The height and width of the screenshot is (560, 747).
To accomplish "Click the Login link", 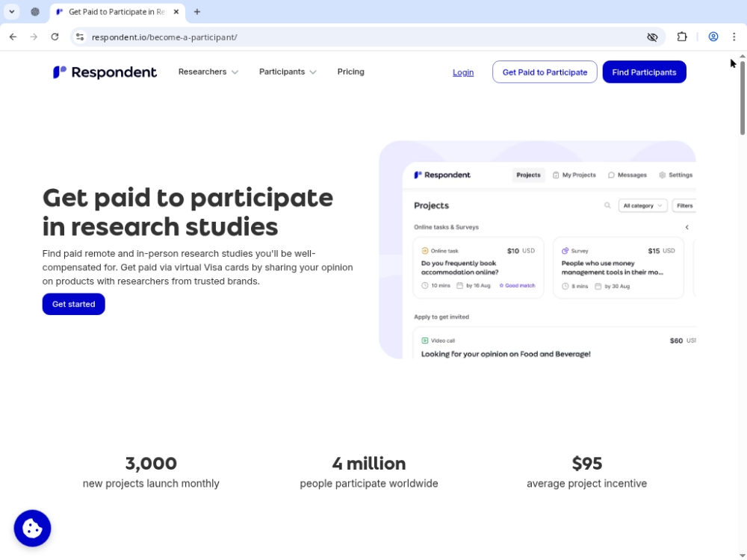I will click(x=463, y=72).
